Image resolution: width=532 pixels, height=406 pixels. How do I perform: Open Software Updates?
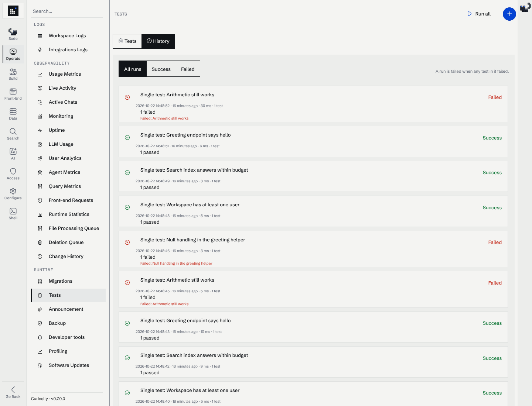[68, 365]
